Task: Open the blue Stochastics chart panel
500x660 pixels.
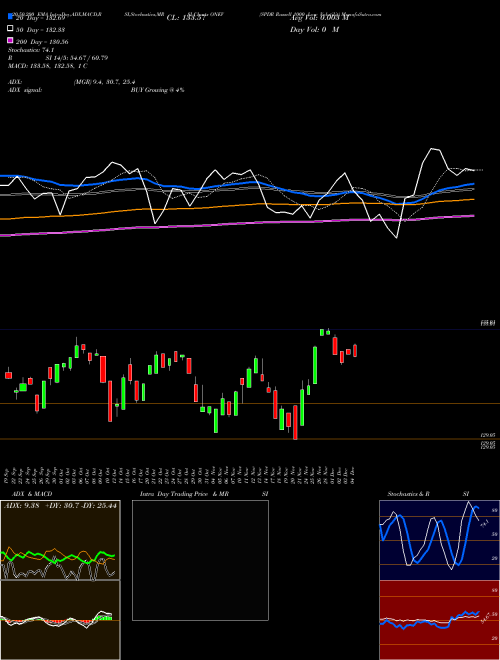Action: click(x=439, y=540)
